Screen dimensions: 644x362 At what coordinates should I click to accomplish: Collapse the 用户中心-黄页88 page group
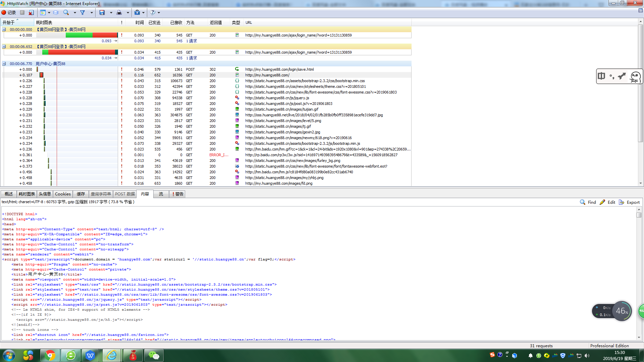tap(4, 64)
